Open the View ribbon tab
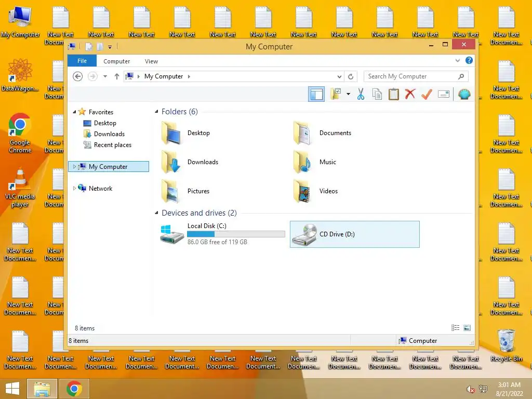Image resolution: width=532 pixels, height=399 pixels. pyautogui.click(x=151, y=61)
